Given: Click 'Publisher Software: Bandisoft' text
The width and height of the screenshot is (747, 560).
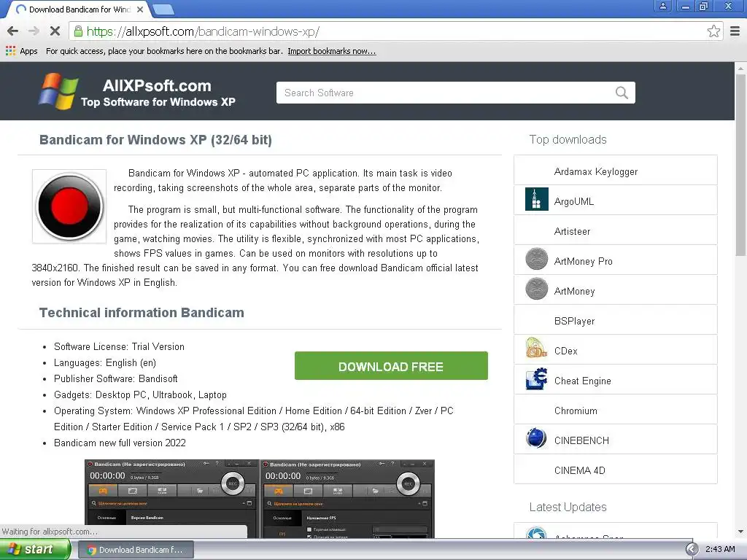Looking at the screenshot, I should [x=116, y=378].
